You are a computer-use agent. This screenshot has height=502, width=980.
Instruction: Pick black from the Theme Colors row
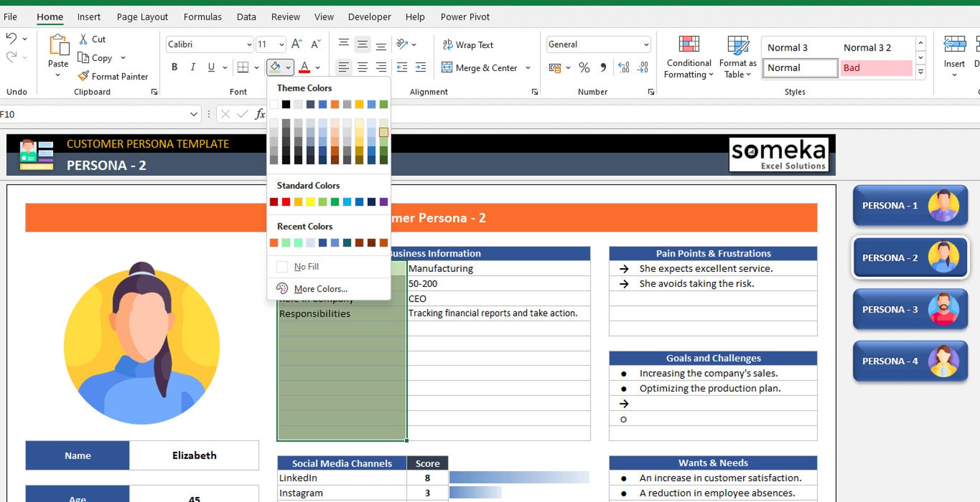286,104
